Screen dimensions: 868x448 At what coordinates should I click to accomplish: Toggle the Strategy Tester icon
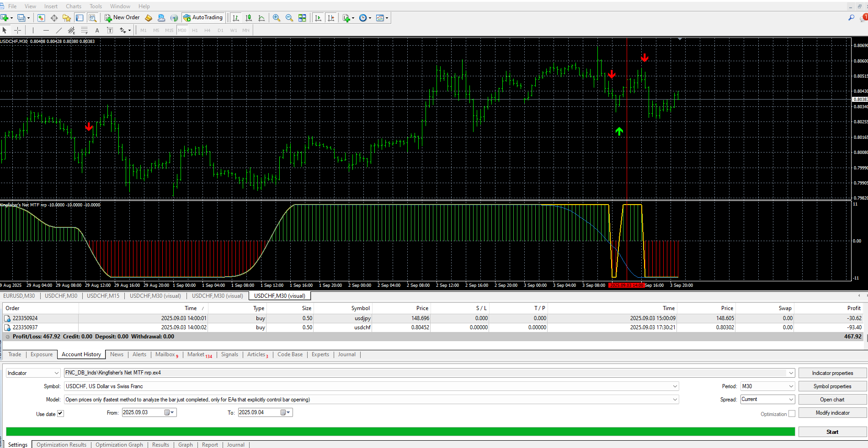92,18
